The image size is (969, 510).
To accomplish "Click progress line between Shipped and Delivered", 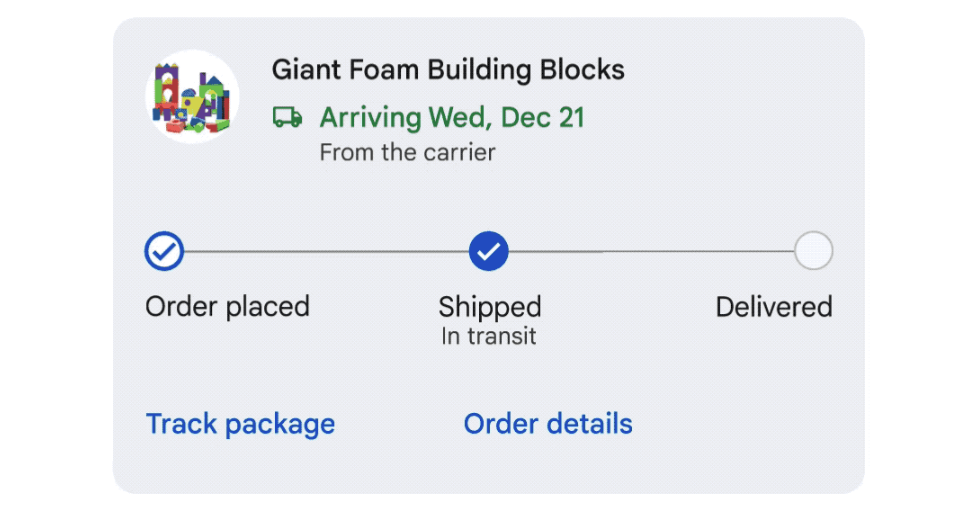I will click(651, 252).
